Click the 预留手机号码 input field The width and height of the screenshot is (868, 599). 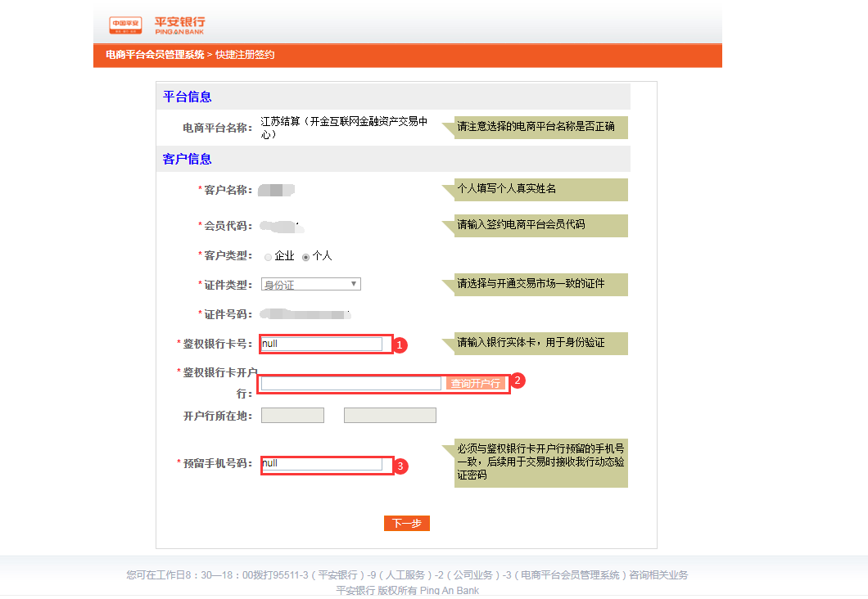coord(322,463)
